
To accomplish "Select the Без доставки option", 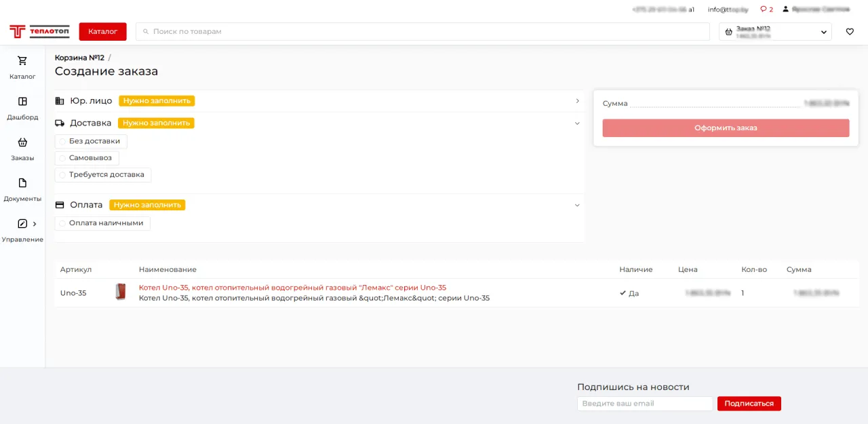I will click(x=63, y=141).
